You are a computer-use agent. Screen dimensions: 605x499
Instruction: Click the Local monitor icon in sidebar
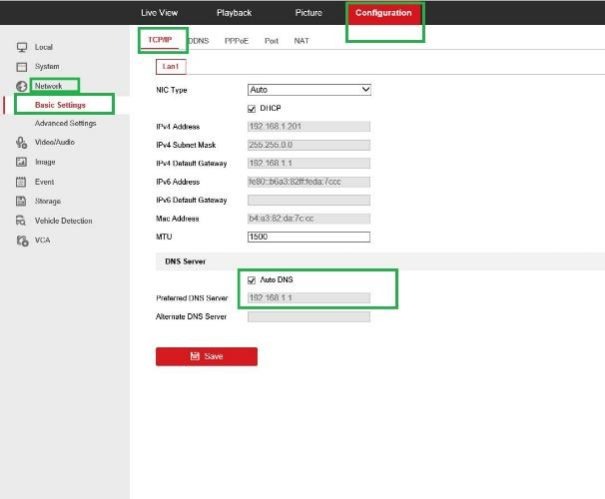(21, 47)
